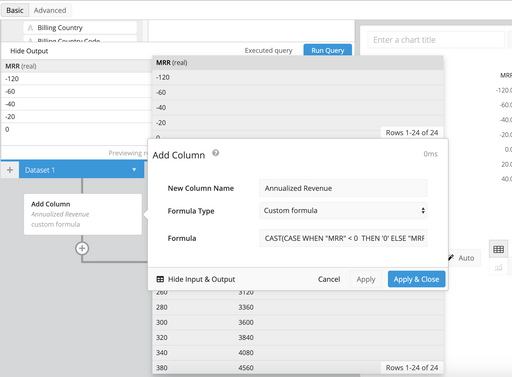This screenshot has width=512, height=377.
Task: Click the Executed query status text
Action: click(x=268, y=50)
